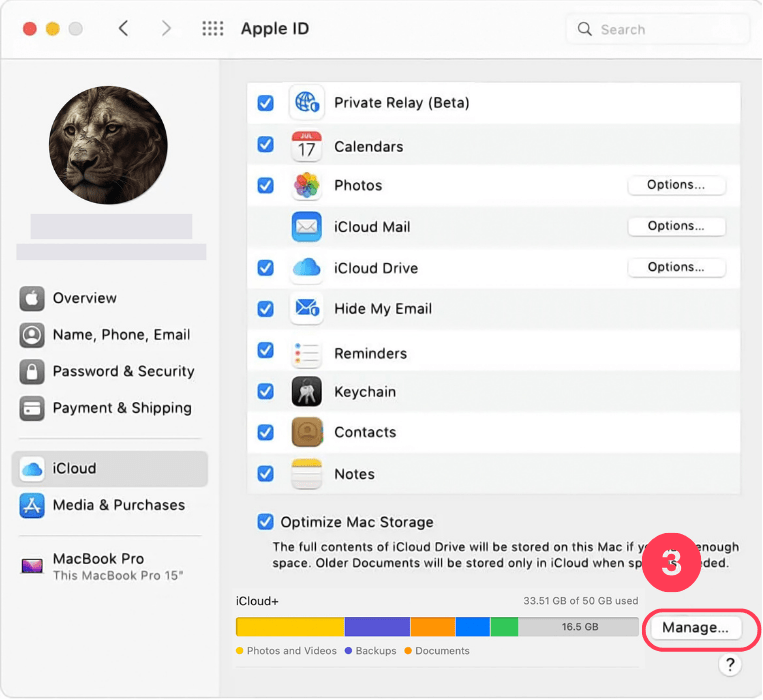Screen dimensions: 763x700
Task: Click the iCloud+ storage label
Action: pos(257,601)
